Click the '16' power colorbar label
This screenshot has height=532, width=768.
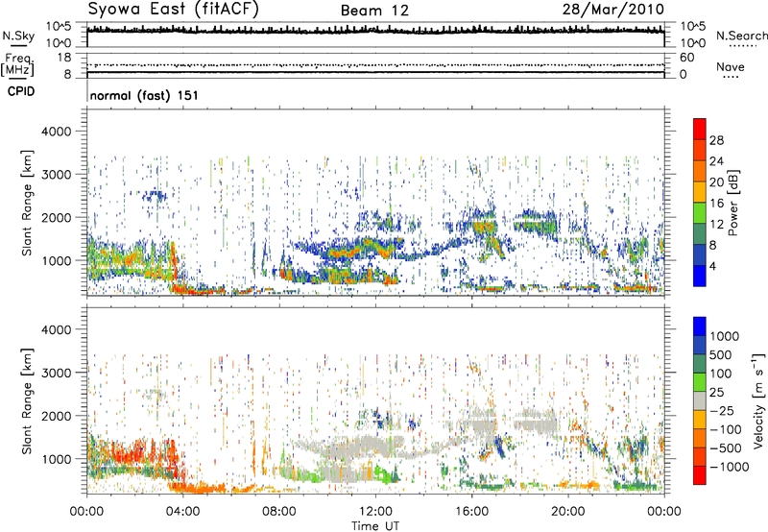[716, 204]
